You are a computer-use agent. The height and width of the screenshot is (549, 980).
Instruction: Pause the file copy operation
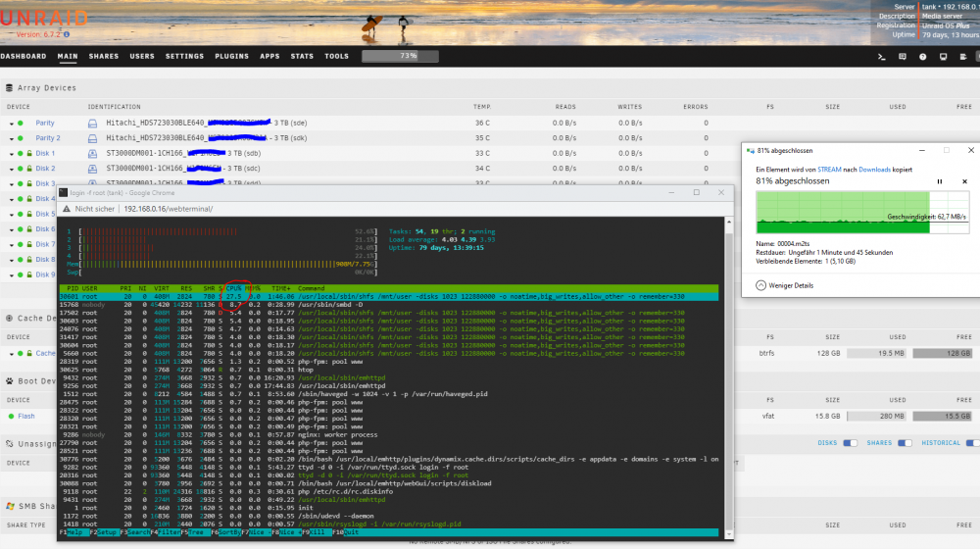coord(940,181)
